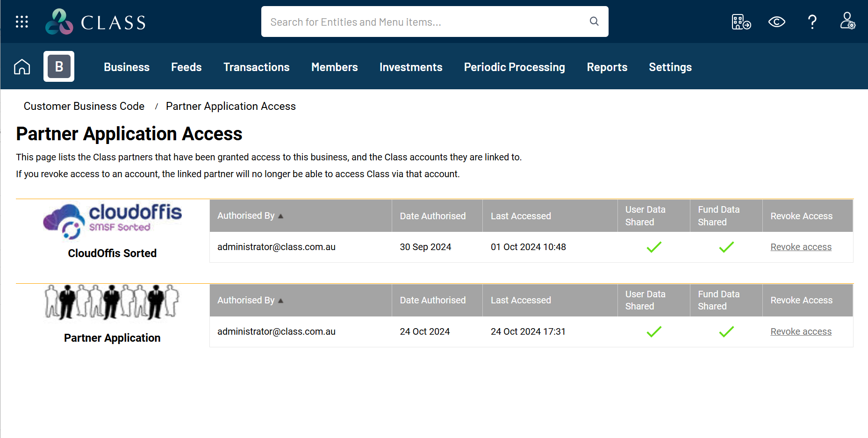Image resolution: width=868 pixels, height=438 pixels.
Task: Click the cloudoffis SMSF Sorted logo
Action: pos(112,221)
